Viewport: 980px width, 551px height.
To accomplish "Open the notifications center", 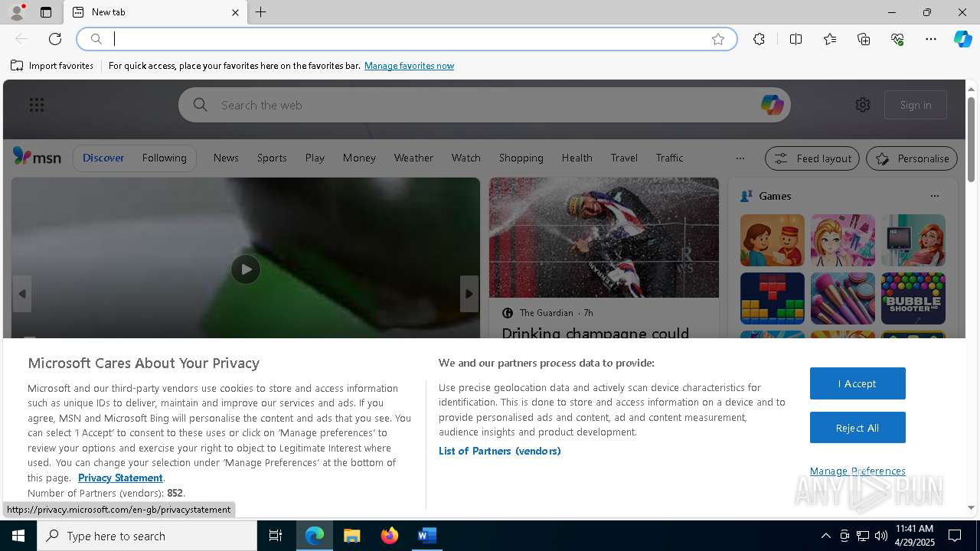I will 955,536.
